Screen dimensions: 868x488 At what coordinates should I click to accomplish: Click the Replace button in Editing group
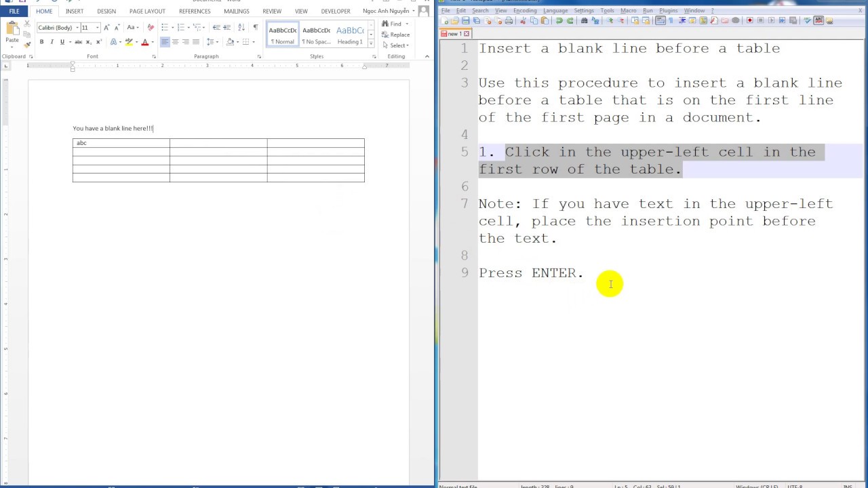click(x=395, y=35)
